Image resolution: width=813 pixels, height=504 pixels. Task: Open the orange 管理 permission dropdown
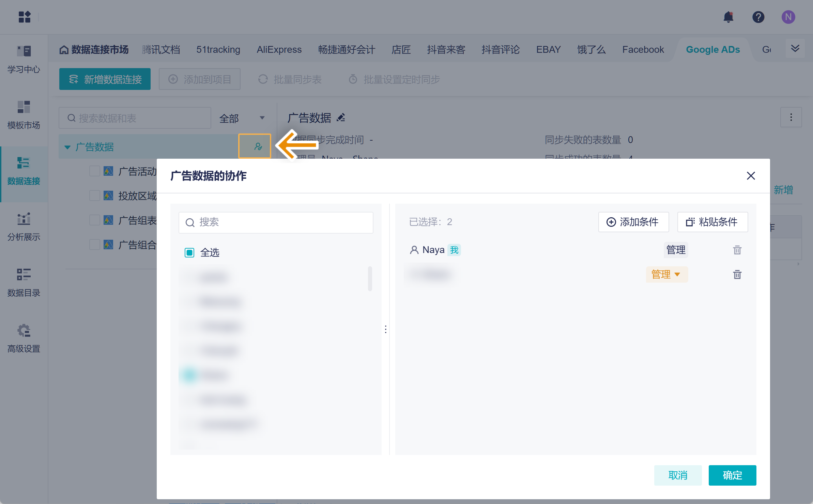[666, 274]
